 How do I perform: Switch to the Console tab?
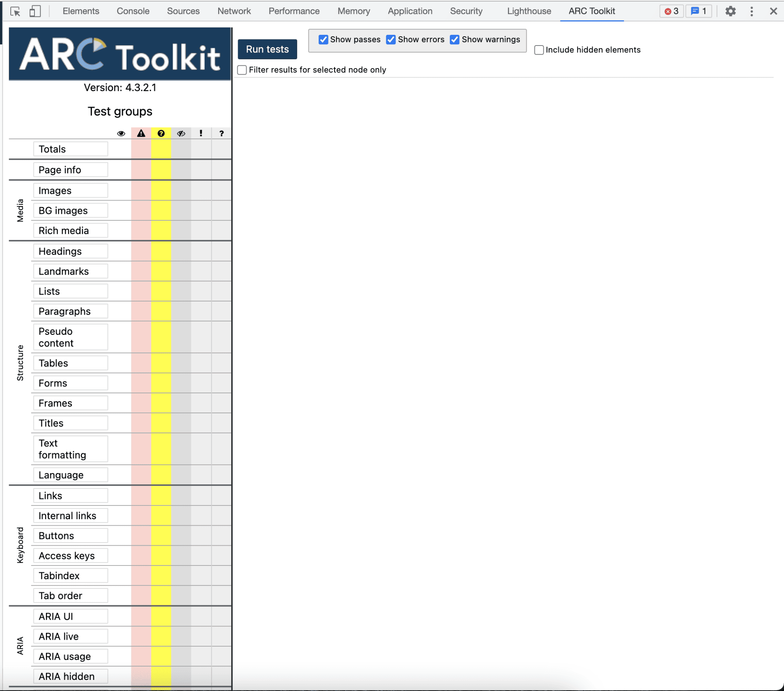coord(133,11)
